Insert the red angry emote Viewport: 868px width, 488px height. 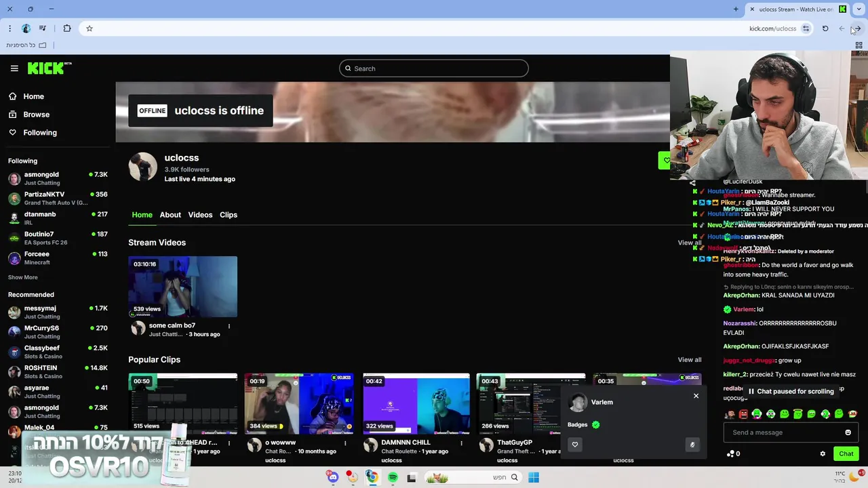[x=743, y=414]
